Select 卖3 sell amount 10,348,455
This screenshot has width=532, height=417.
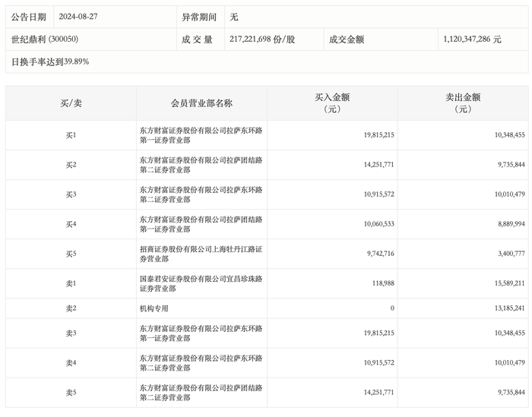(x=510, y=333)
